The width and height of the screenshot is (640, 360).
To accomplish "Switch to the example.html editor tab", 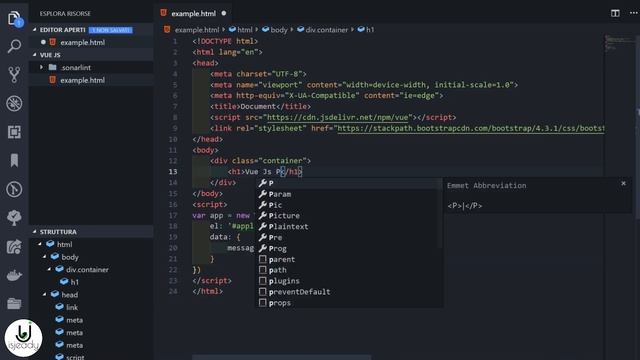I will (x=193, y=13).
